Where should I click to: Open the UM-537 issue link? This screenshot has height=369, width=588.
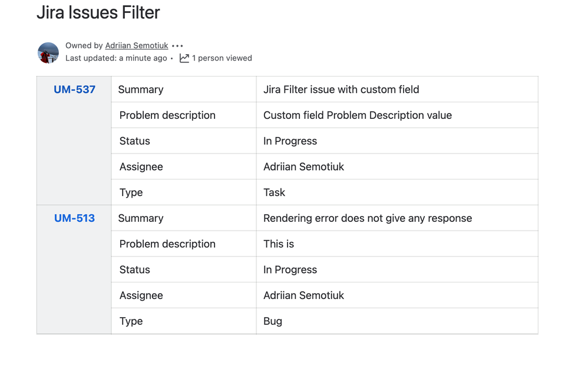(74, 89)
